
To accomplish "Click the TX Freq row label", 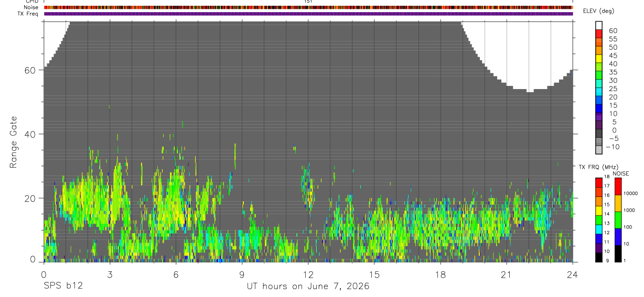I will [28, 14].
